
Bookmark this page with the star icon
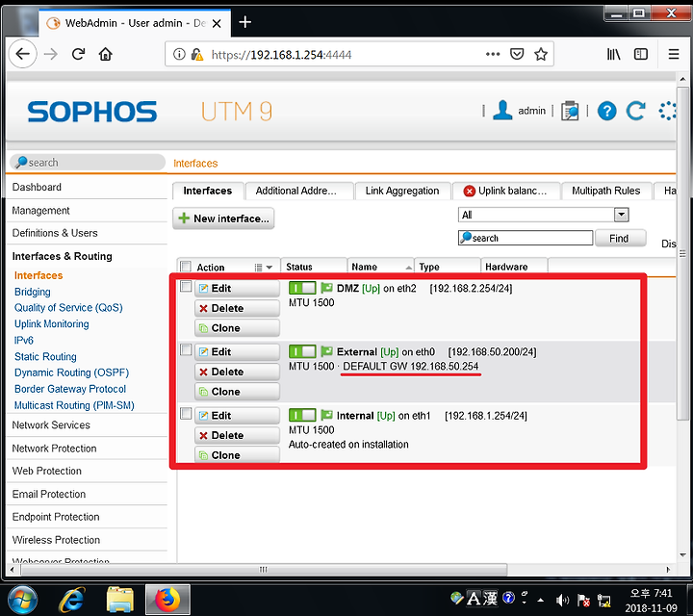tap(541, 54)
